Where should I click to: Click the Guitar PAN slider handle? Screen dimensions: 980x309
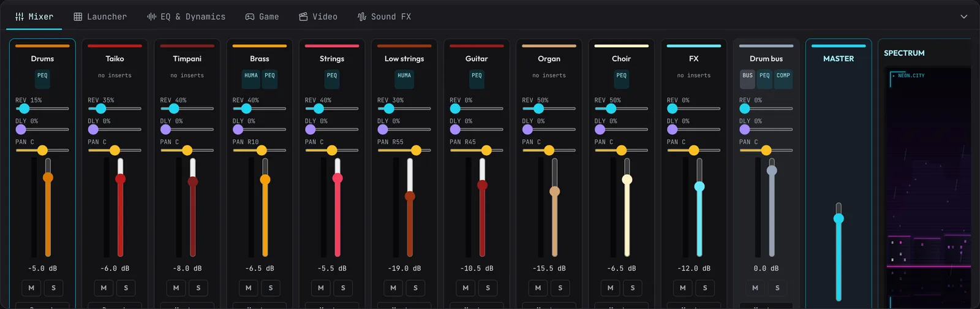click(x=486, y=150)
